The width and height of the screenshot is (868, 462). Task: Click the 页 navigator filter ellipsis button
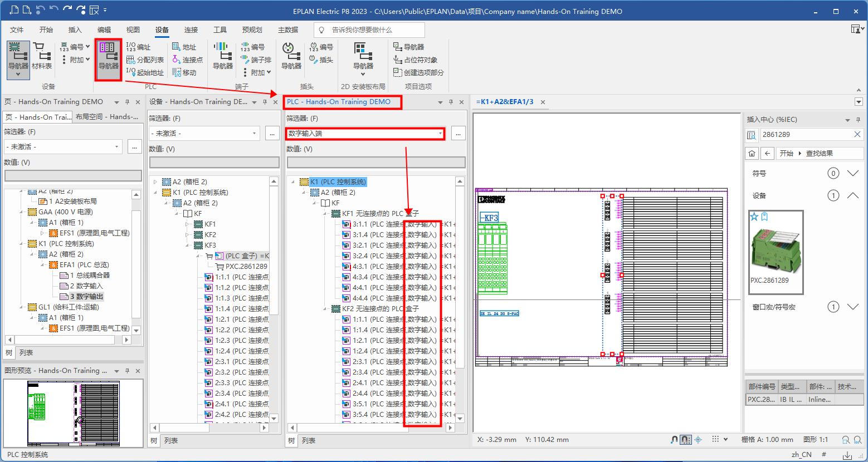(x=135, y=146)
